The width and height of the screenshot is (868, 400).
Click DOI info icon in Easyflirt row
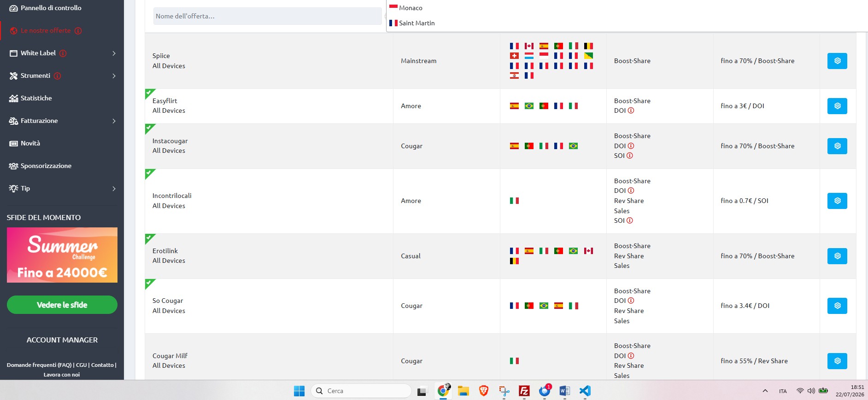[631, 110]
